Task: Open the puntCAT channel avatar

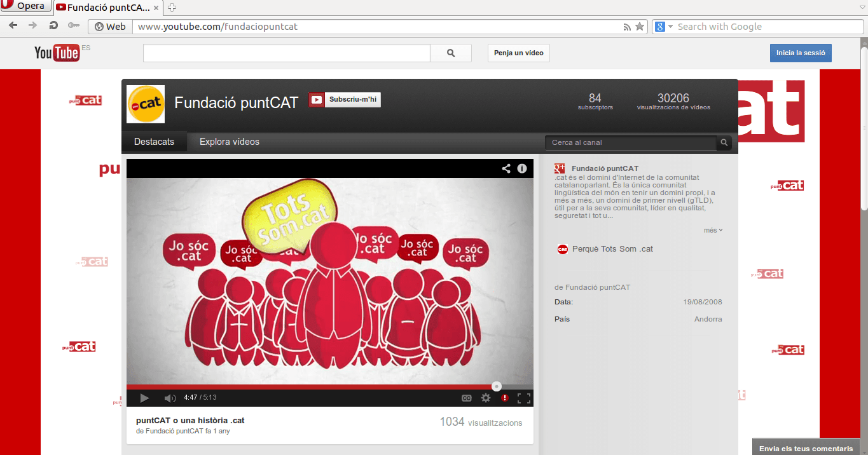Action: (146, 104)
